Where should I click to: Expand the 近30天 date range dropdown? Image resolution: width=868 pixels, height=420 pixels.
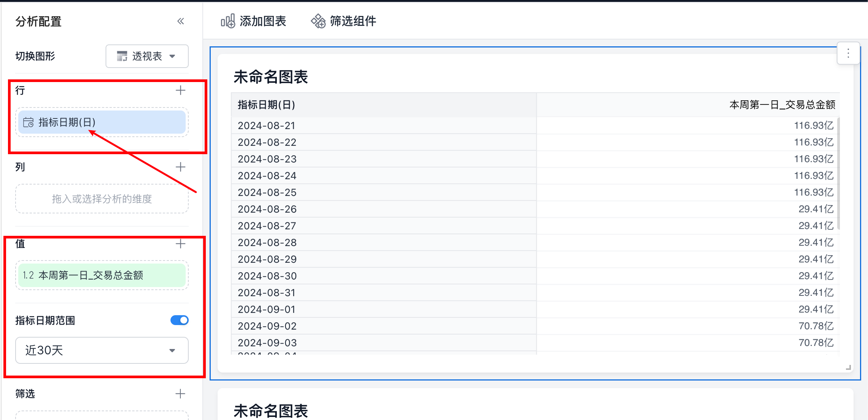point(102,350)
